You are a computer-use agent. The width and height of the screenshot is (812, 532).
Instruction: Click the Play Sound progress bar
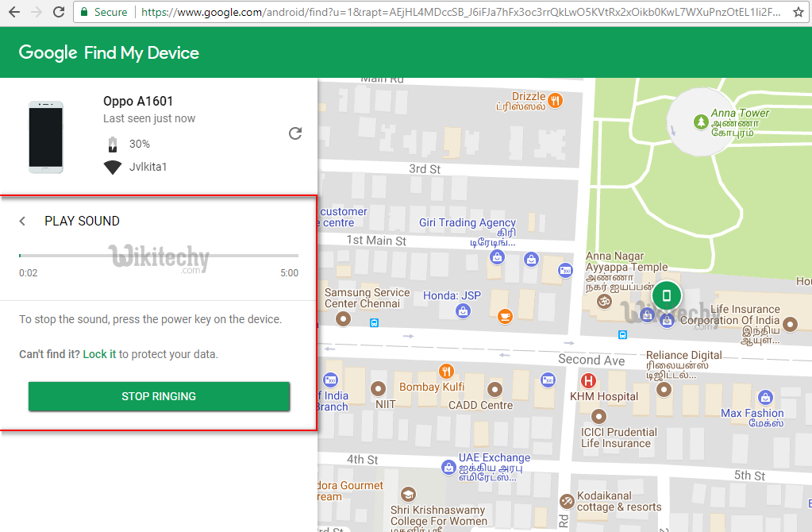tap(159, 256)
